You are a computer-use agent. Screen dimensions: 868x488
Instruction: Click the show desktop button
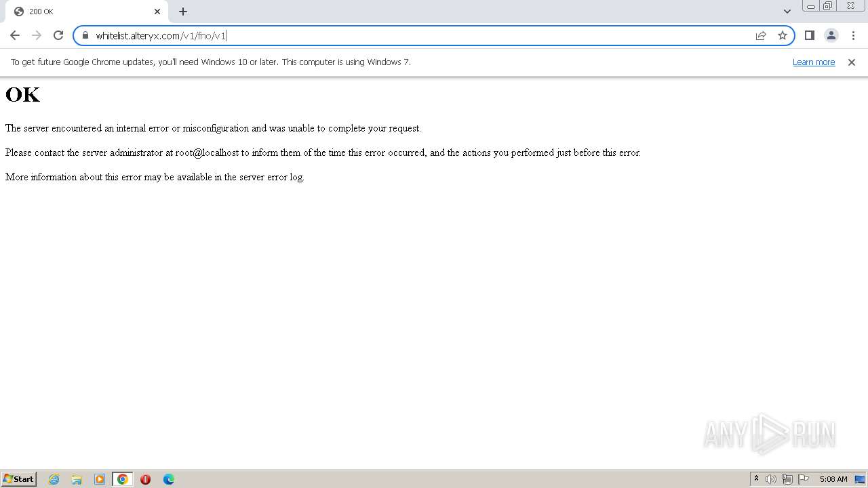(x=860, y=479)
